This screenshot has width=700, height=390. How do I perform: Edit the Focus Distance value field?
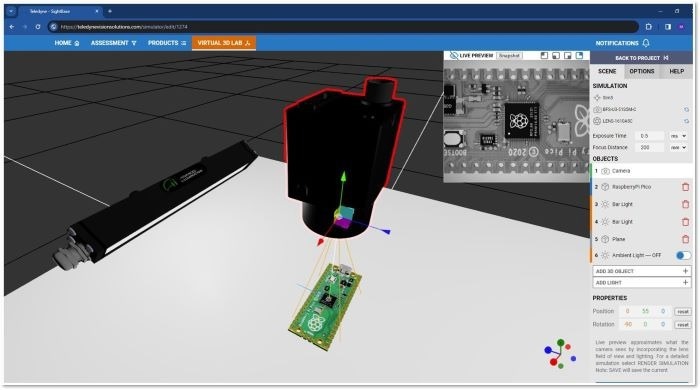[650, 147]
